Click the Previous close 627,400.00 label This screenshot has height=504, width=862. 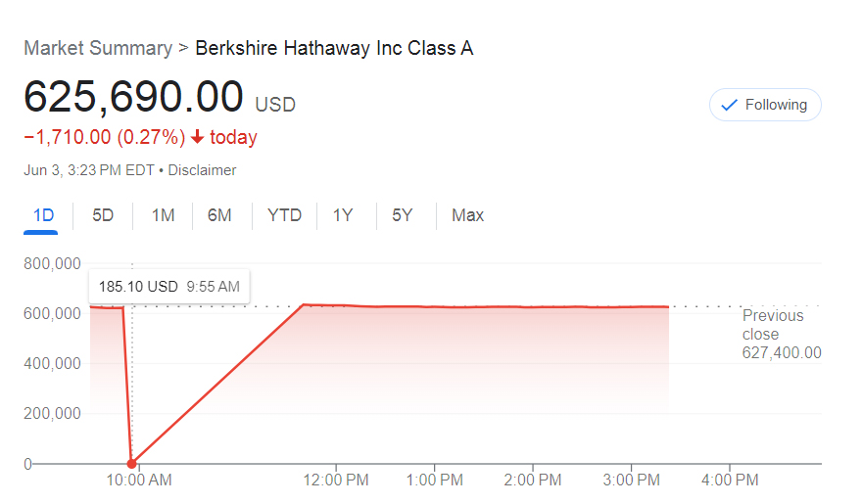782,334
